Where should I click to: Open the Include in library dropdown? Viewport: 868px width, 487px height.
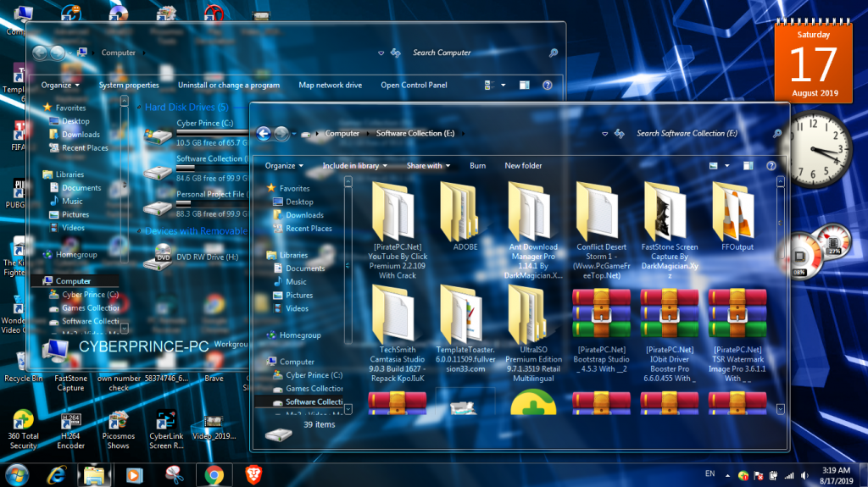(355, 165)
